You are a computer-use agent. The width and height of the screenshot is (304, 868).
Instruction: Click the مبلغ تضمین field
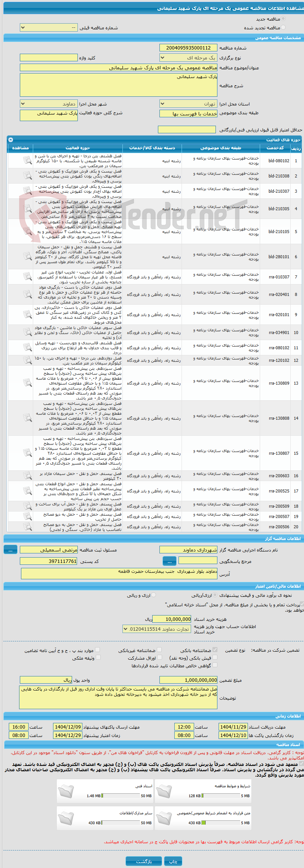188,680
